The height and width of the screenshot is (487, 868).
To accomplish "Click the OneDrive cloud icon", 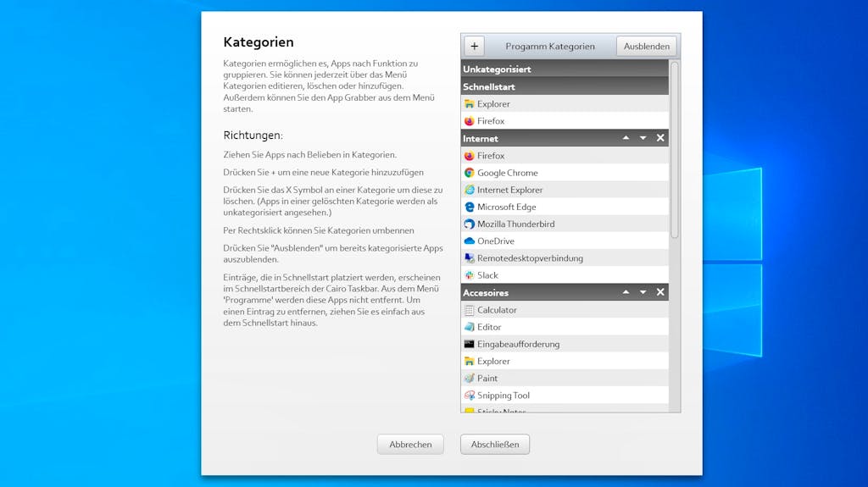I will 470,241.
